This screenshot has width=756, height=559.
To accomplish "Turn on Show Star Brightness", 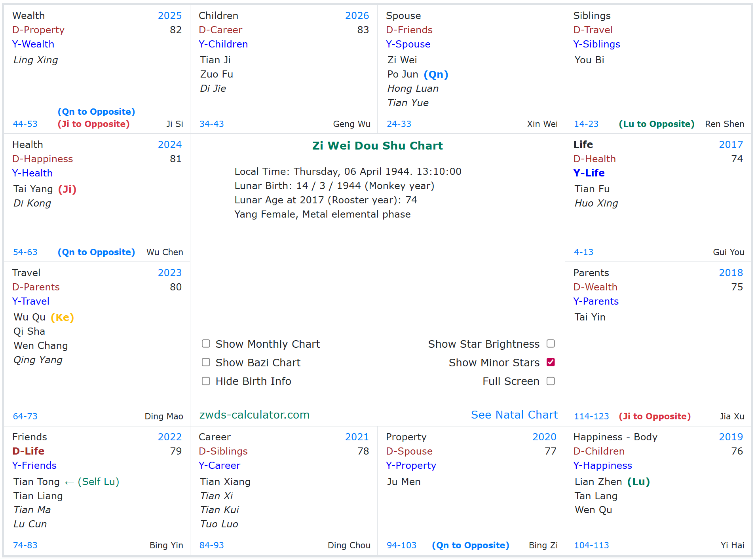I will pyautogui.click(x=551, y=343).
